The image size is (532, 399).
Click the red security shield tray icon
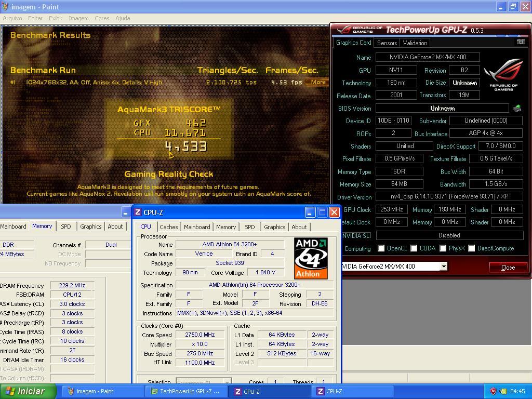point(494,391)
